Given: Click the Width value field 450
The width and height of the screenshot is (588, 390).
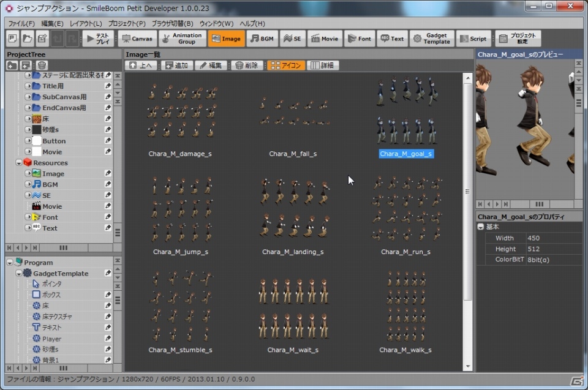Looking at the screenshot, I should (x=554, y=238).
